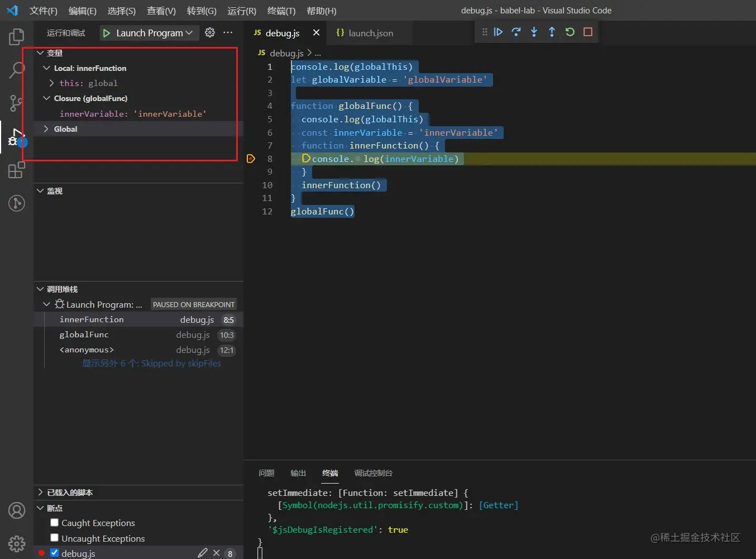This screenshot has height=559, width=756.
Task: Expand the 已载入的脚本 section
Action: coord(40,493)
